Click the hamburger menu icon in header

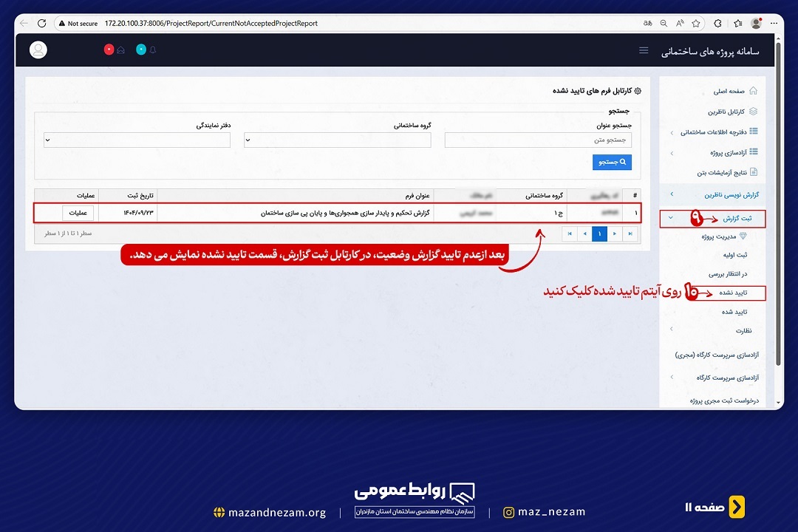point(644,50)
